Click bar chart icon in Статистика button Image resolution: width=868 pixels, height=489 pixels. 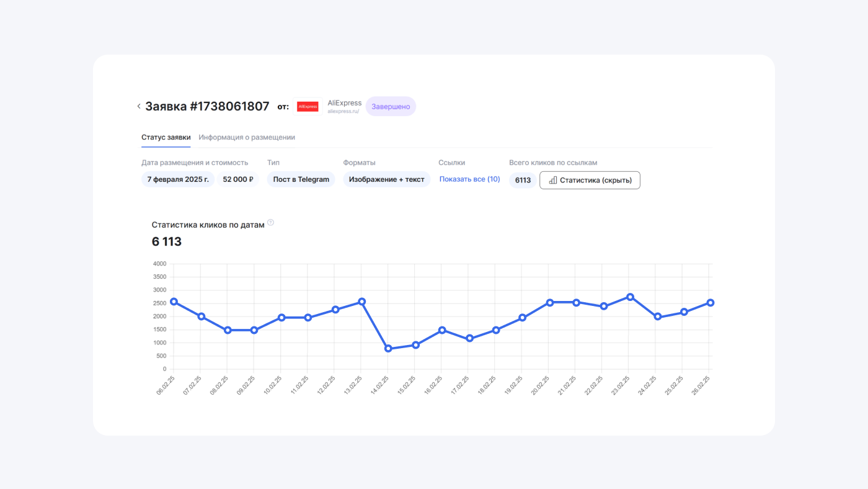point(553,180)
